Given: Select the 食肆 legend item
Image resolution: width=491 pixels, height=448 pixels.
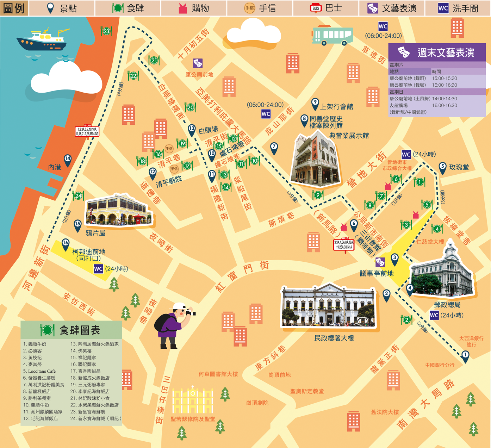Looking at the screenshot, I should click(128, 8).
